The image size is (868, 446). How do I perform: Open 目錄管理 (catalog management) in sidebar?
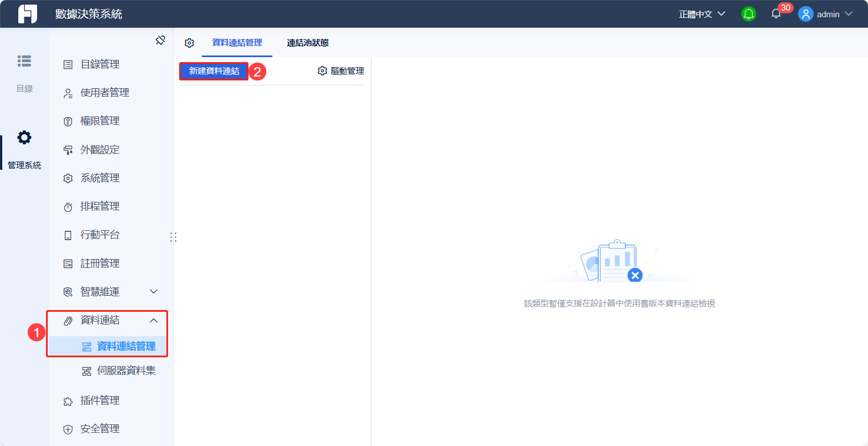click(x=100, y=64)
